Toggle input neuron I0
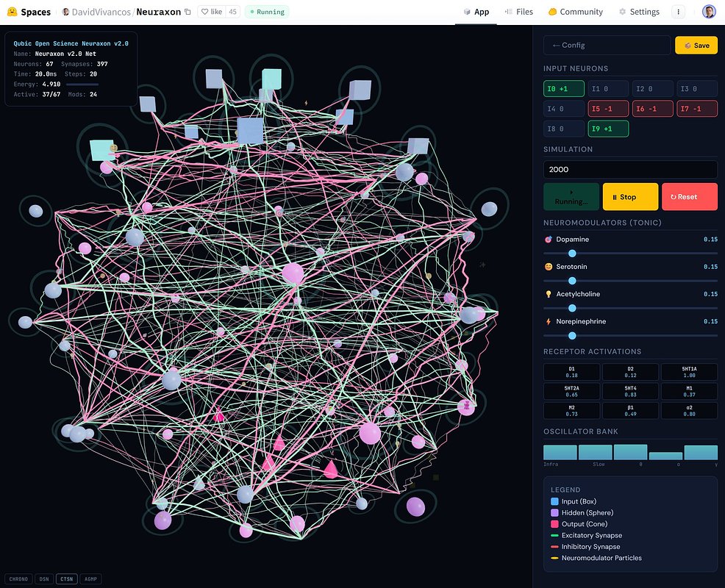725x588 pixels. (x=563, y=88)
